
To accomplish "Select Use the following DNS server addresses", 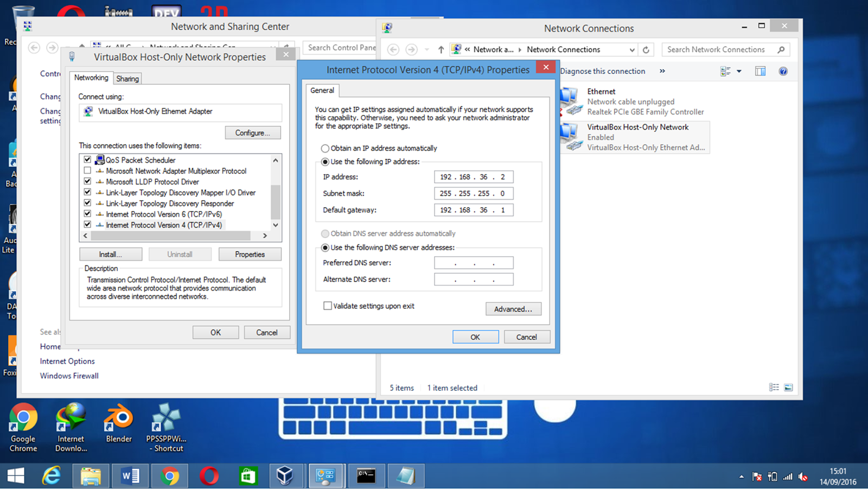I will pyautogui.click(x=325, y=247).
